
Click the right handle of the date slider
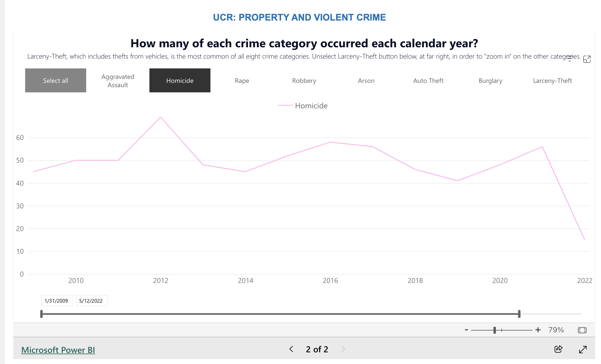[x=519, y=314]
